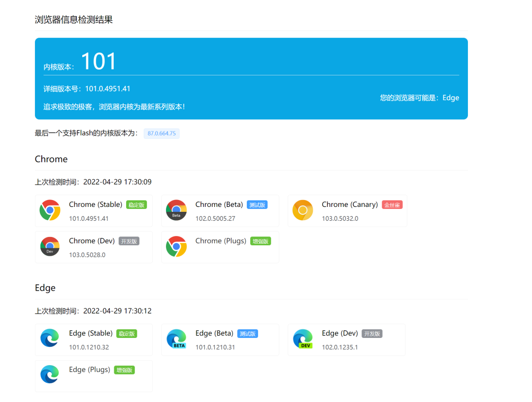Image resolution: width=532 pixels, height=402 pixels.
Task: Click the 浏览器信息检测结果 page heading
Action: [x=73, y=20]
